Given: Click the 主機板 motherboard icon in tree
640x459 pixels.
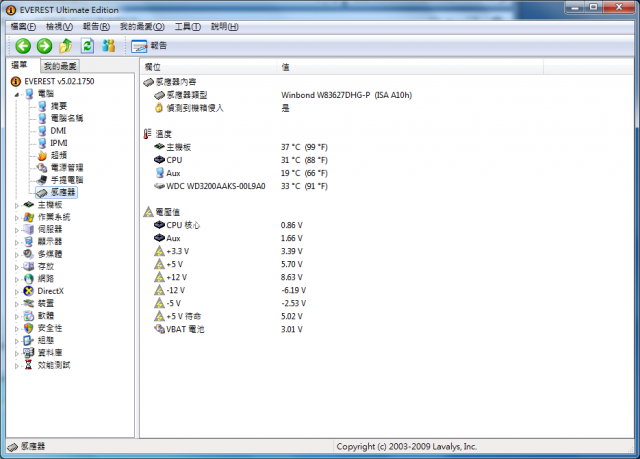Looking at the screenshot, I should (x=29, y=204).
